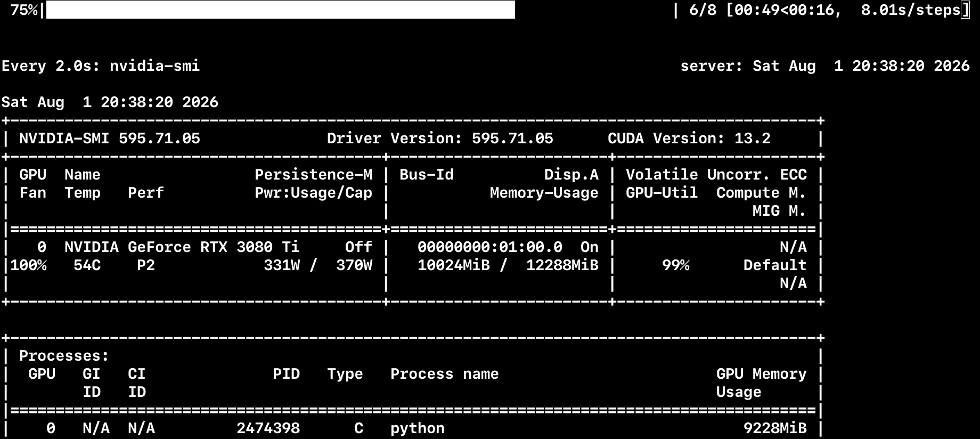Click the "Compute M." column header

click(x=762, y=192)
